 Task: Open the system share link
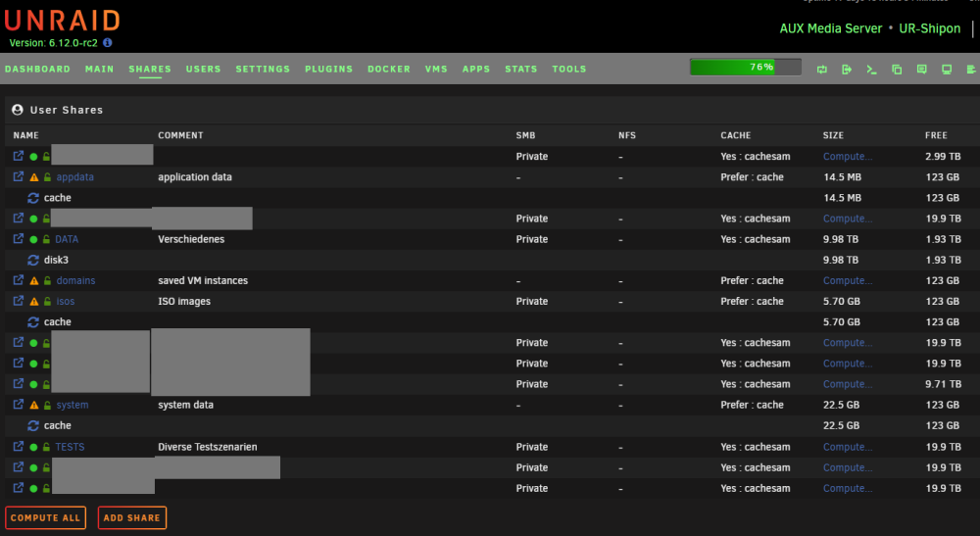point(73,405)
